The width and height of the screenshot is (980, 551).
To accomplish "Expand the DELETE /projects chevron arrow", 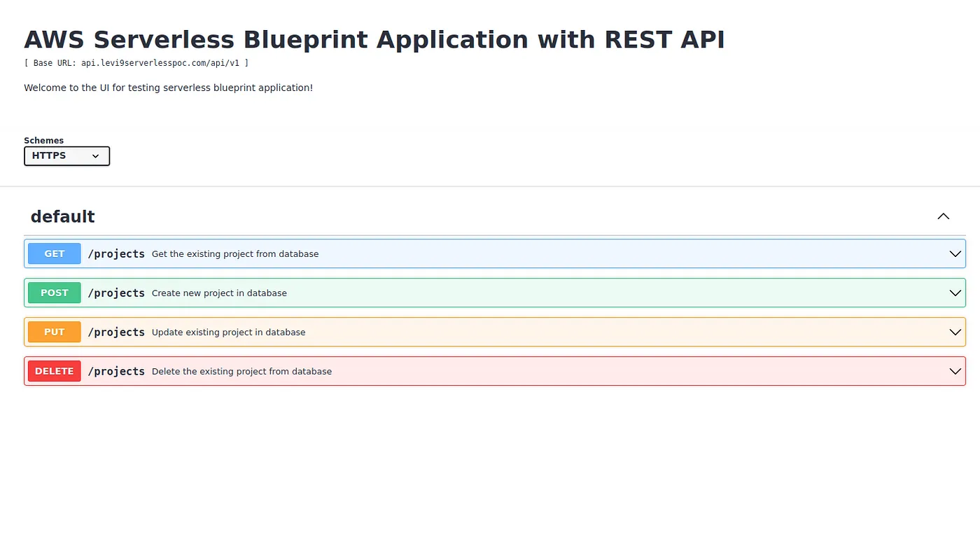I will 955,371.
